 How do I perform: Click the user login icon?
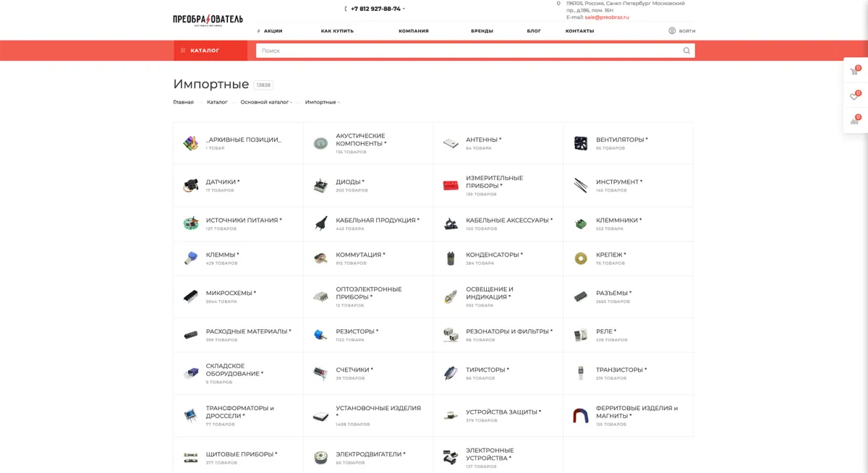(x=672, y=30)
